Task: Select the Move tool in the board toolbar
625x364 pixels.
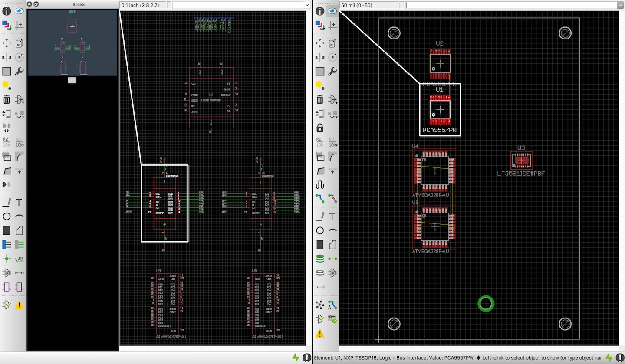Action: (x=320, y=43)
